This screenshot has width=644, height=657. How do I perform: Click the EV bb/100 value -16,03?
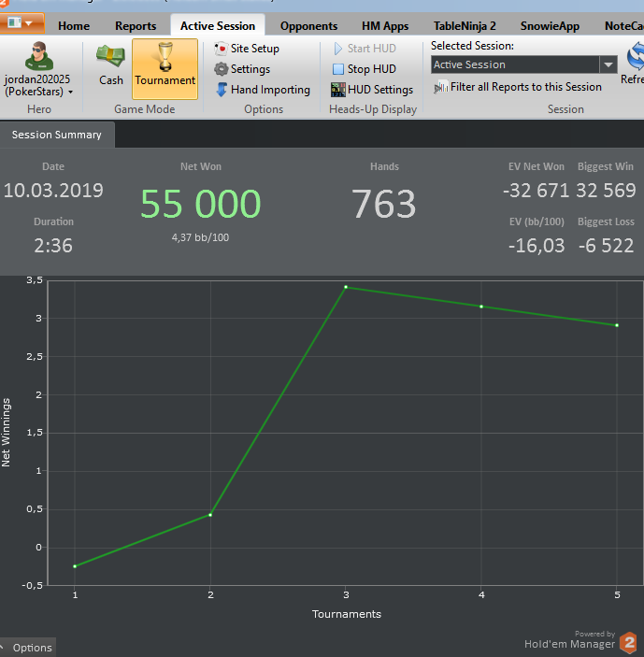click(537, 246)
